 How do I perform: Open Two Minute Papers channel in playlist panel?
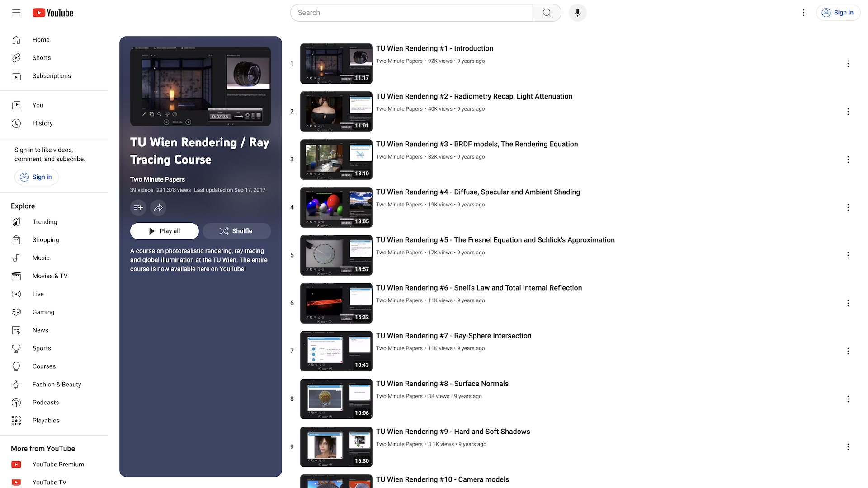(157, 179)
